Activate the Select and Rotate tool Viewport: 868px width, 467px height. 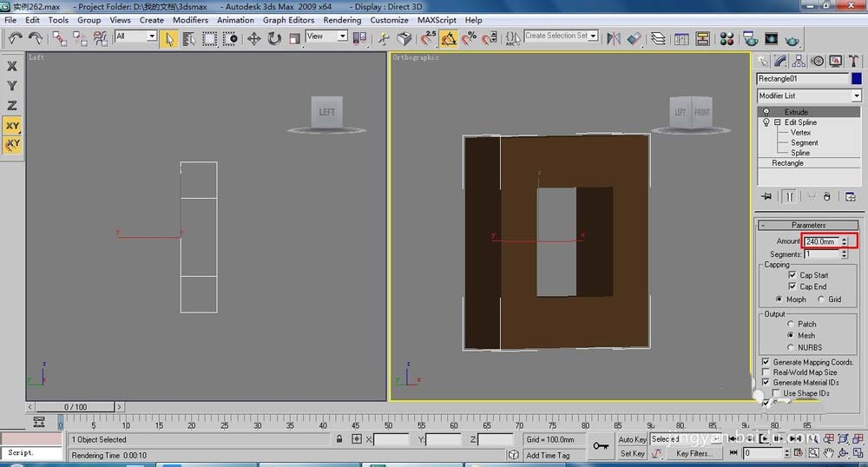pos(274,38)
